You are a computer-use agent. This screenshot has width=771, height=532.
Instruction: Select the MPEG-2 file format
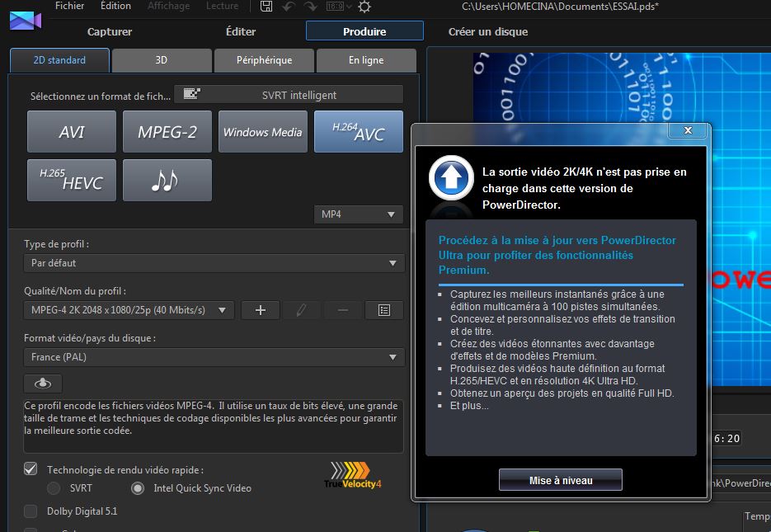pyautogui.click(x=167, y=132)
